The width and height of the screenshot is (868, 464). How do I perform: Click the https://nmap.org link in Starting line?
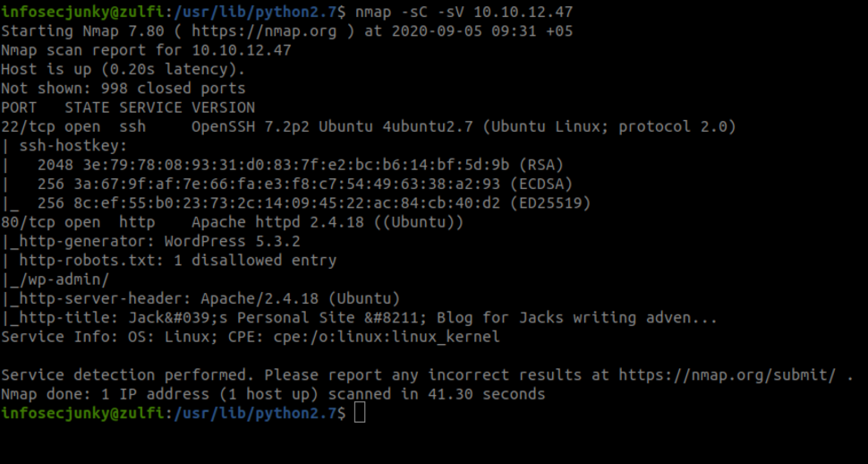point(264,31)
